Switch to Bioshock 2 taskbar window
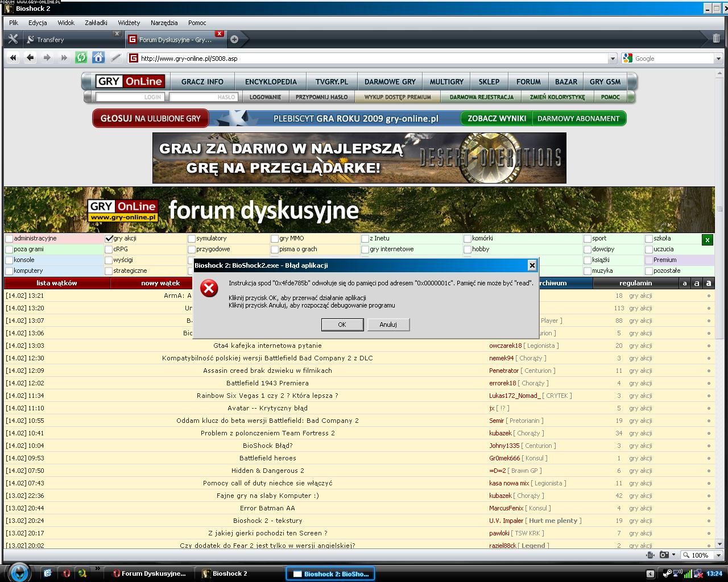The width and height of the screenshot is (728, 582). click(237, 573)
